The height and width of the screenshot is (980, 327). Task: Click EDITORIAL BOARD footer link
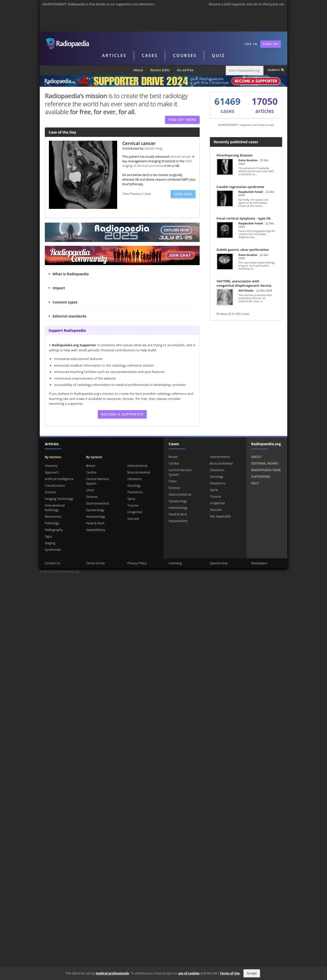(264, 463)
